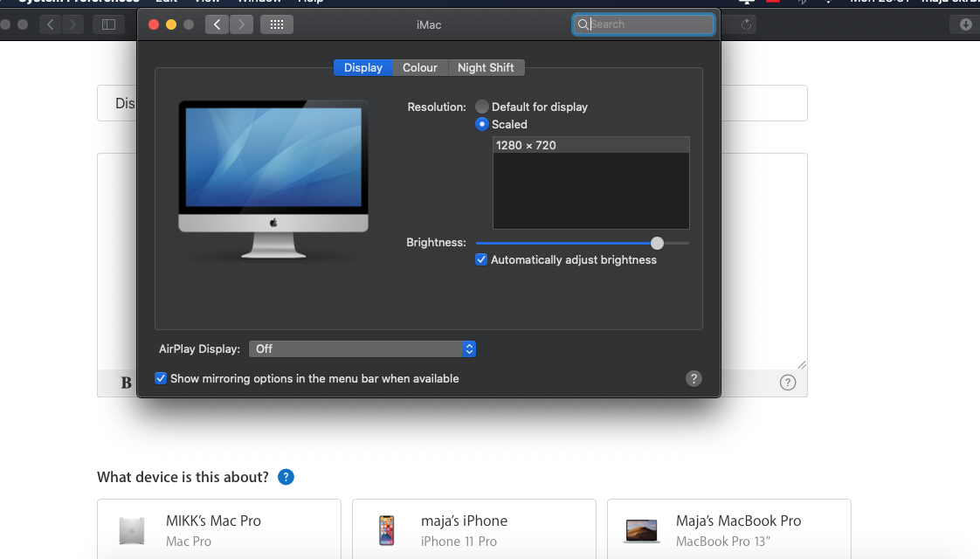Select the Default for display radio button
Viewport: 980px width, 559px height.
(481, 107)
